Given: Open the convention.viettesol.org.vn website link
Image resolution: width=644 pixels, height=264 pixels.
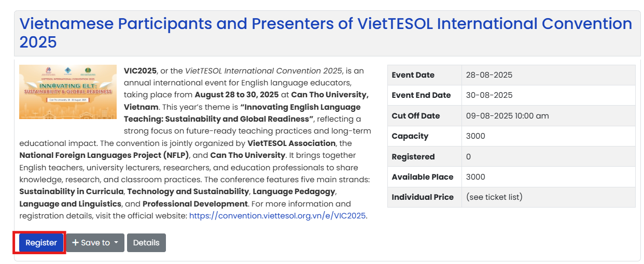Looking at the screenshot, I should tap(278, 216).
